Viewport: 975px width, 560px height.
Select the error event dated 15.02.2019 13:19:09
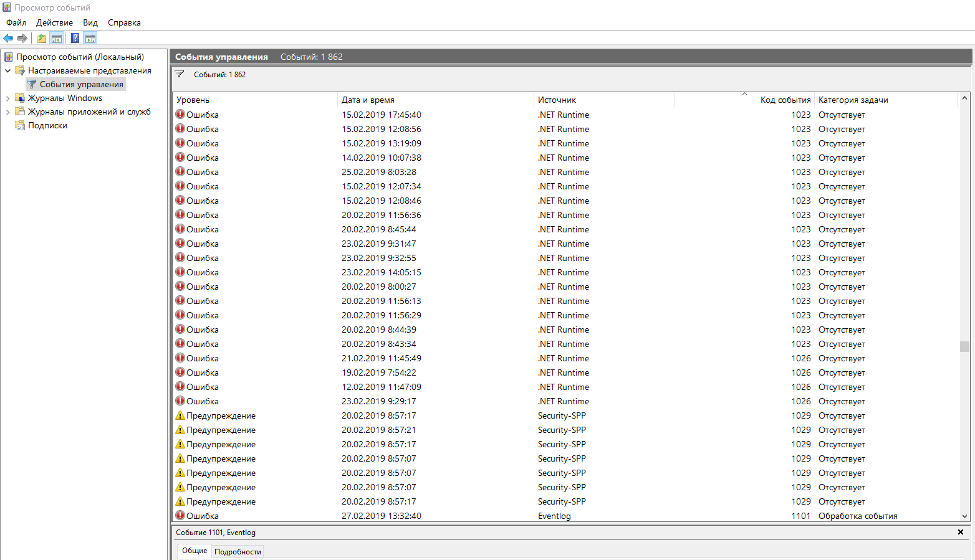coord(565,143)
